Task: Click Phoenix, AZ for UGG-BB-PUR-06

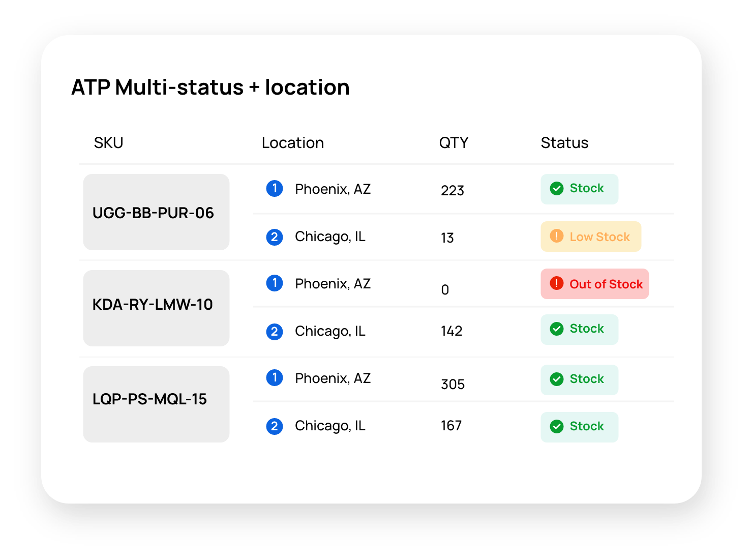Action: coord(333,189)
